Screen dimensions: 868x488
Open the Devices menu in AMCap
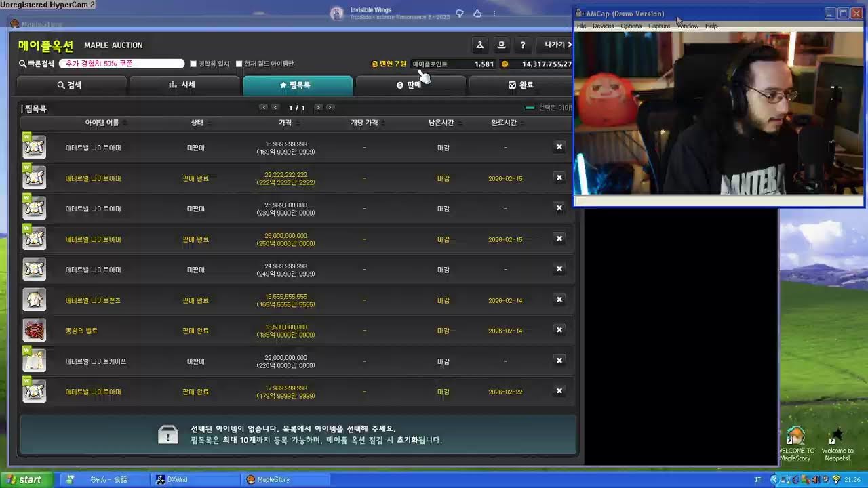pos(603,26)
